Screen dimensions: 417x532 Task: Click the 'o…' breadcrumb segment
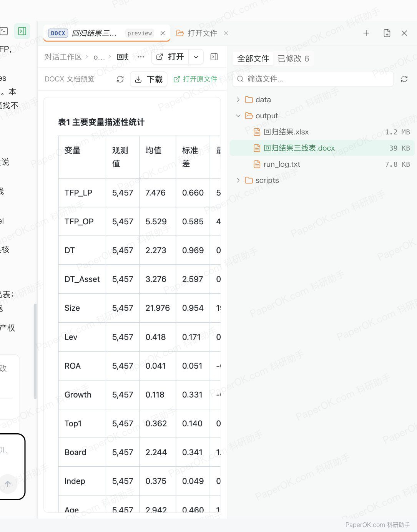click(x=99, y=57)
